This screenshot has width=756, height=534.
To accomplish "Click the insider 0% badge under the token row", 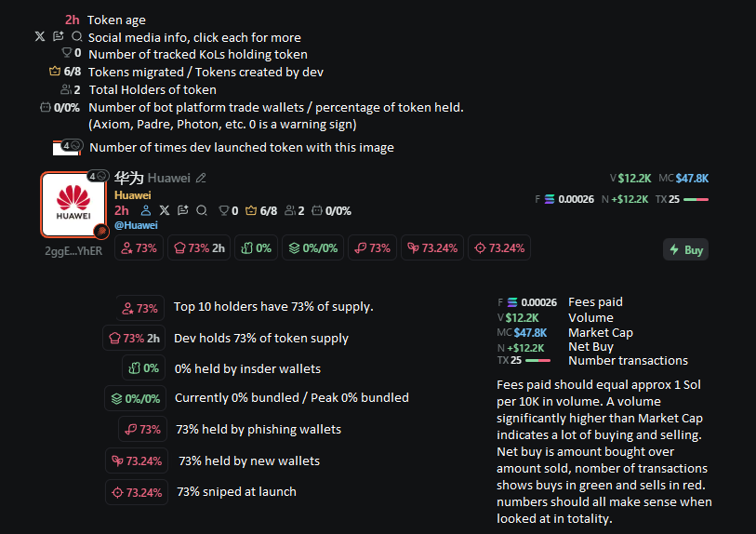I will tap(256, 248).
